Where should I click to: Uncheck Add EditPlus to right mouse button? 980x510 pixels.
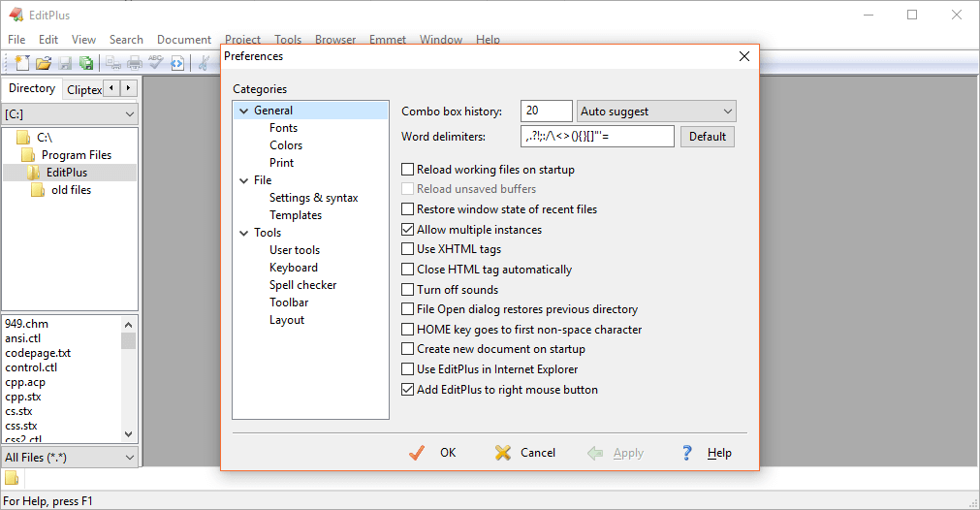pos(407,390)
